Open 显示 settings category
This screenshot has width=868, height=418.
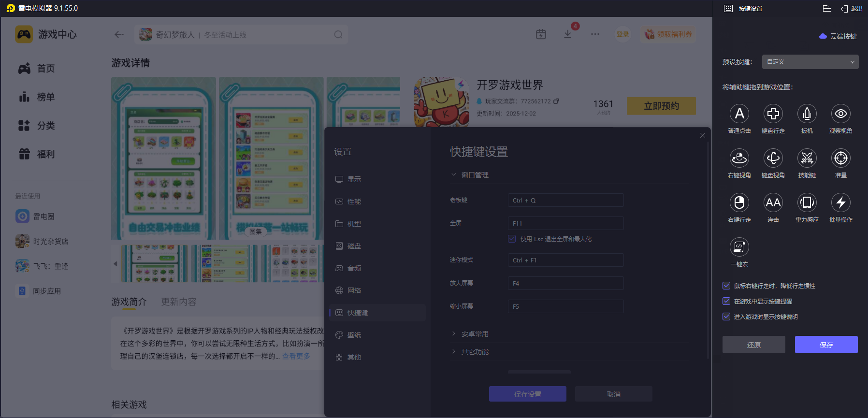pos(377,179)
